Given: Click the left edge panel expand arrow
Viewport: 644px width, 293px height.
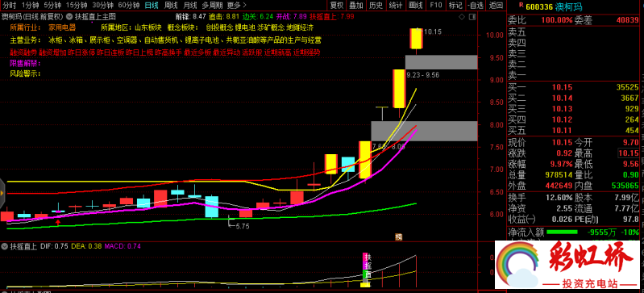Looking at the screenshot, I should coord(2,193).
